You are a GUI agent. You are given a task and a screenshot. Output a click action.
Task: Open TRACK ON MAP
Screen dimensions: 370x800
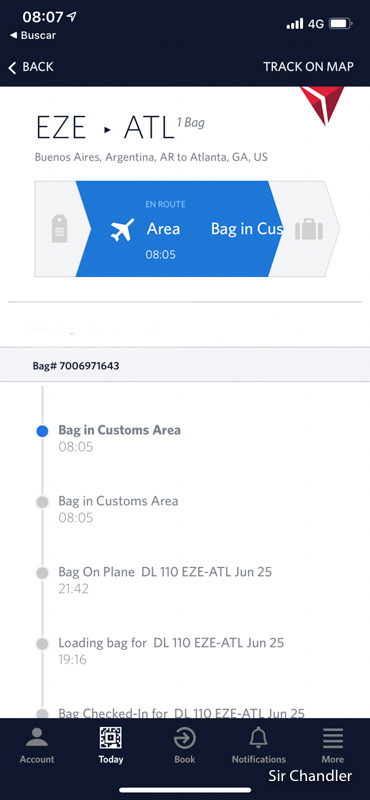click(309, 67)
